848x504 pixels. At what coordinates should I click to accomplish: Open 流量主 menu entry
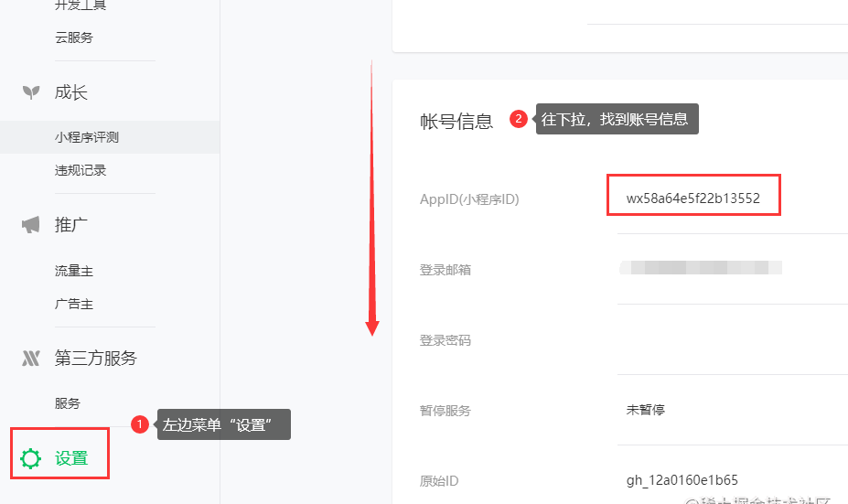click(x=73, y=271)
